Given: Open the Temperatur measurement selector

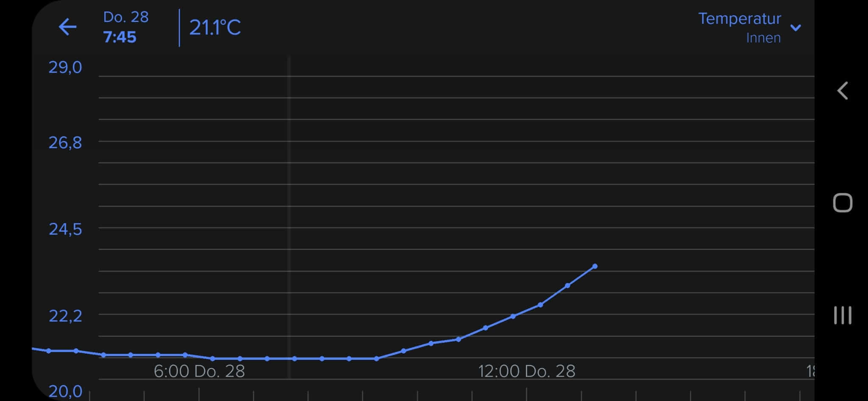Looking at the screenshot, I should (739, 19).
